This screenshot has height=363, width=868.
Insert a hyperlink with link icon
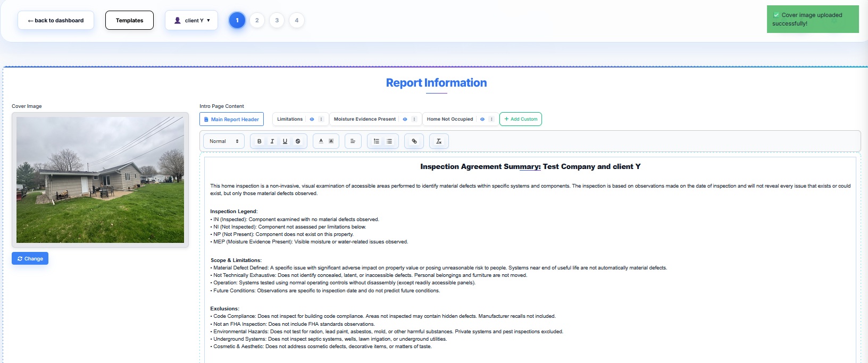click(414, 141)
